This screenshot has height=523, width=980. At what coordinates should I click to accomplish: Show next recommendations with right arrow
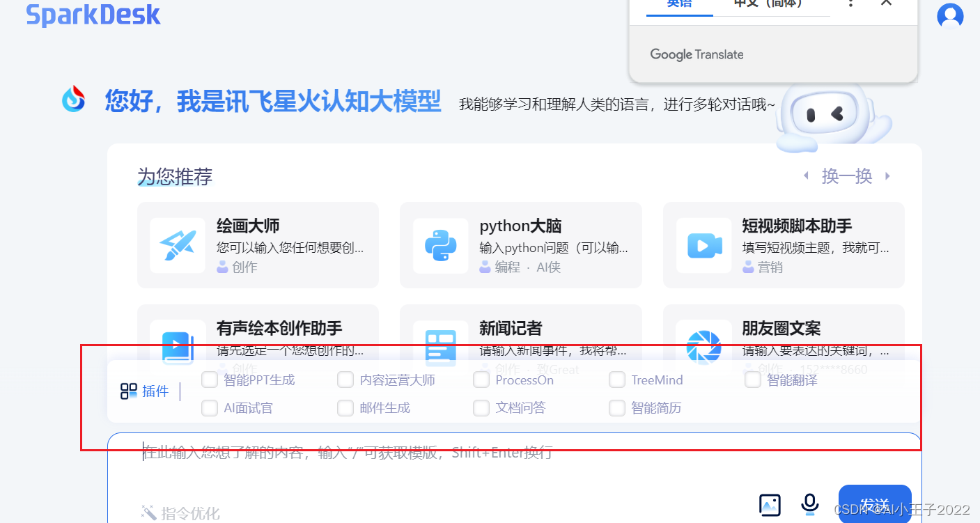887,176
